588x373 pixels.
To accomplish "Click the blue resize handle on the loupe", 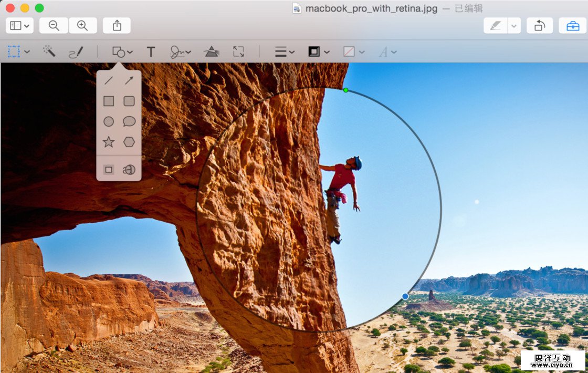I will coord(405,296).
